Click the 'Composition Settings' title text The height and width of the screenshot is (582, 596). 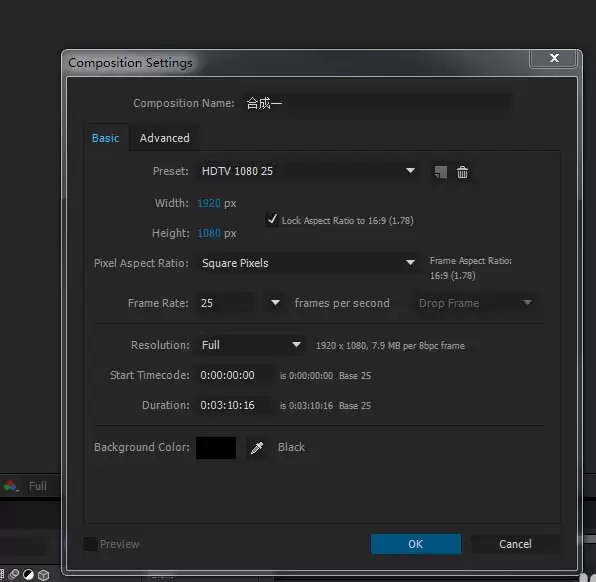[130, 63]
